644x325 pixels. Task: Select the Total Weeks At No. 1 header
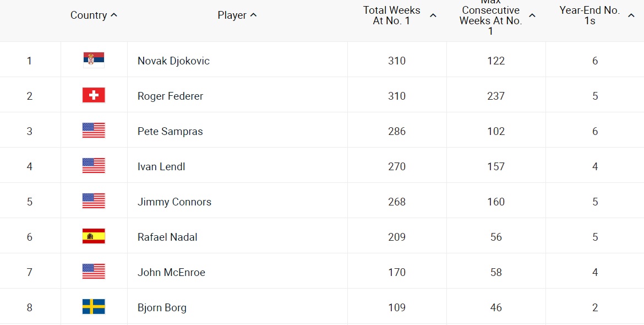point(391,15)
